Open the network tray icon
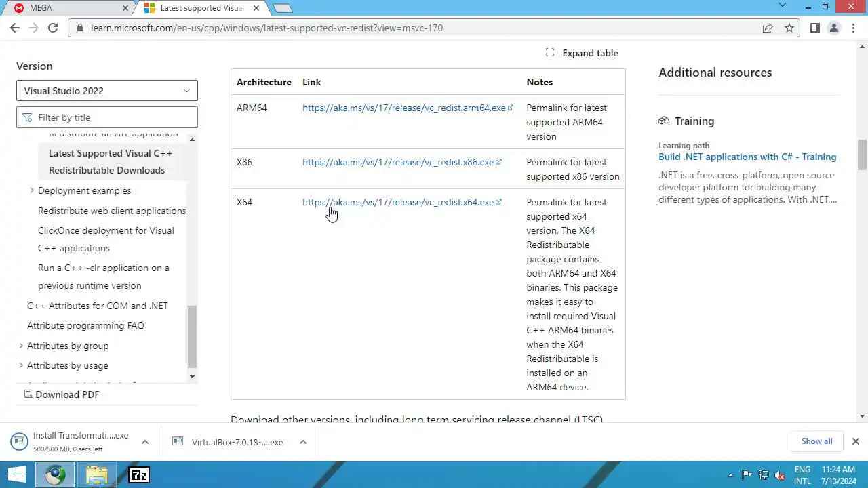Image resolution: width=868 pixels, height=488 pixels. [x=764, y=475]
